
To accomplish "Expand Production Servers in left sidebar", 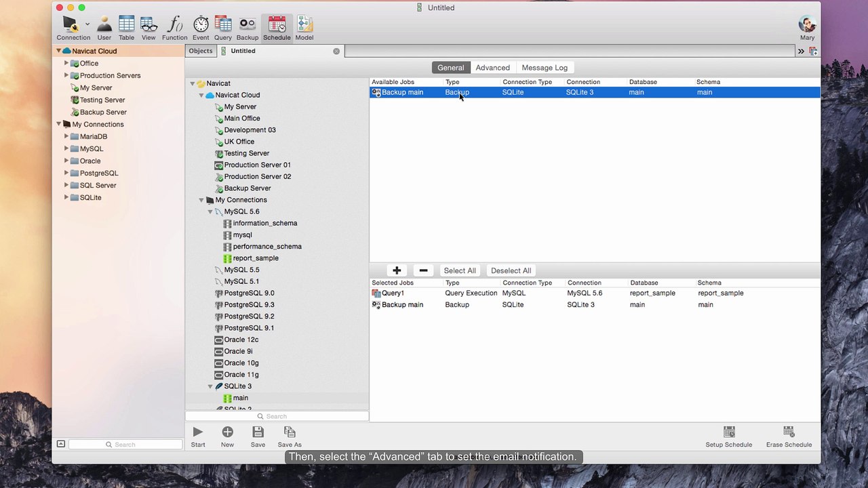I will click(66, 75).
